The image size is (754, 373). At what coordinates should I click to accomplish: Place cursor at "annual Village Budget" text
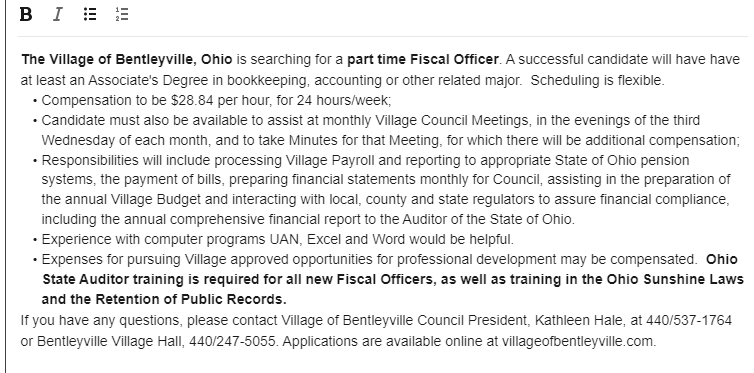tap(147, 199)
